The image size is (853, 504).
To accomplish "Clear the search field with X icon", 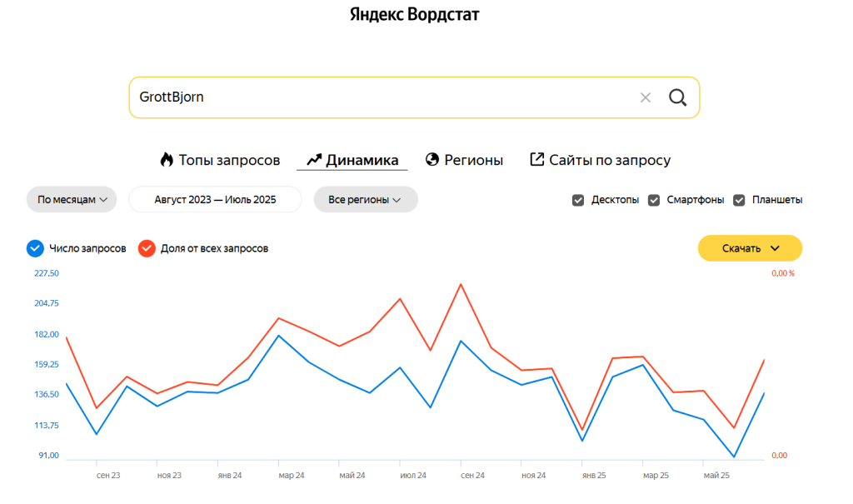I will pos(646,97).
